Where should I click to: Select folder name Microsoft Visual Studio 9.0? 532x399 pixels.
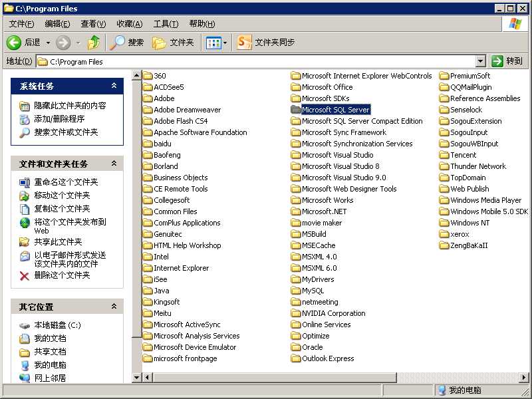point(344,178)
